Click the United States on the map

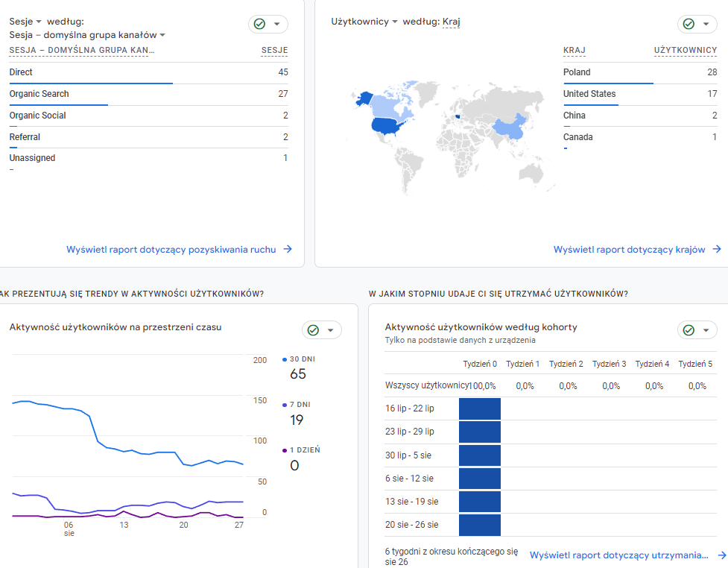click(x=387, y=125)
